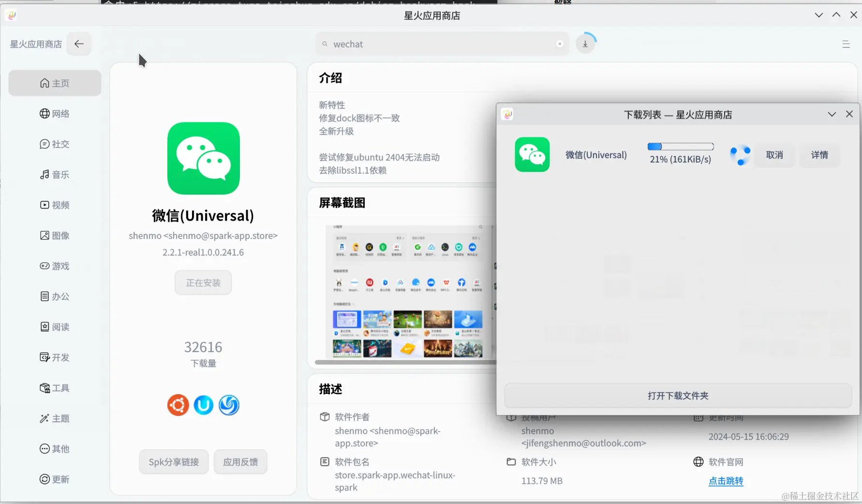The width and height of the screenshot is (862, 504).
Task: Click the download list window logo
Action: [x=507, y=115]
